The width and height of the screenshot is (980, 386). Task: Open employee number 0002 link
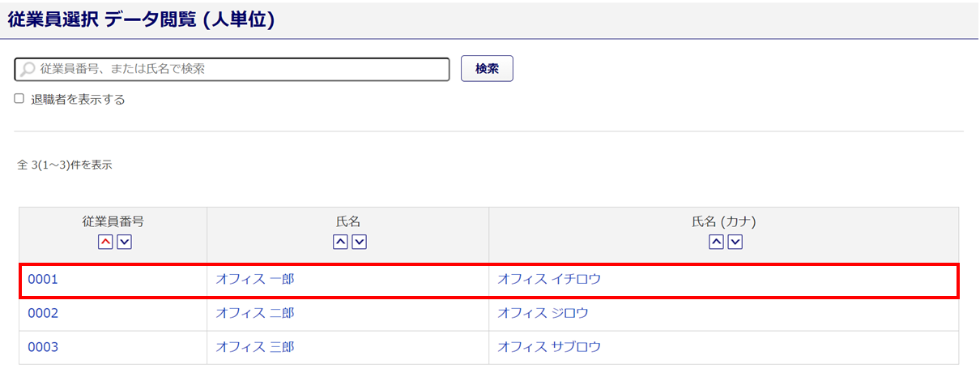point(43,313)
